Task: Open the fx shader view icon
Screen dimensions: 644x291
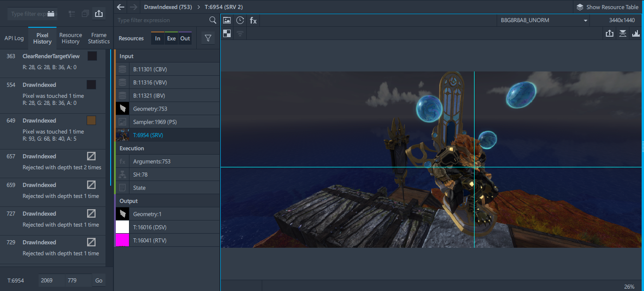Action: (x=253, y=20)
